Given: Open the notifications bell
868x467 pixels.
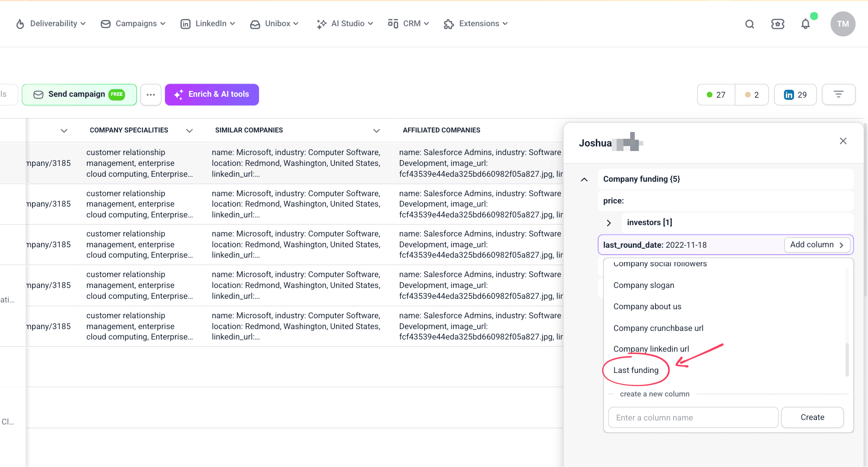Looking at the screenshot, I should (x=806, y=24).
